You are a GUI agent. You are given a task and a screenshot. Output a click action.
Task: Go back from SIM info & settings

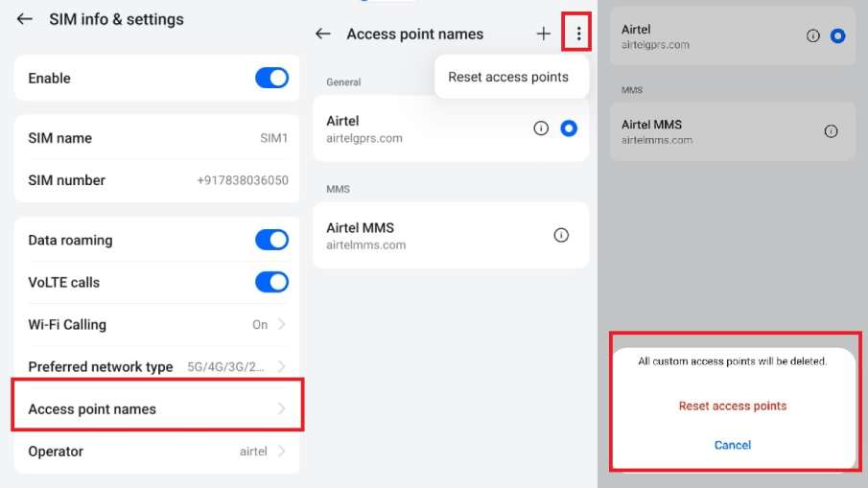point(25,19)
